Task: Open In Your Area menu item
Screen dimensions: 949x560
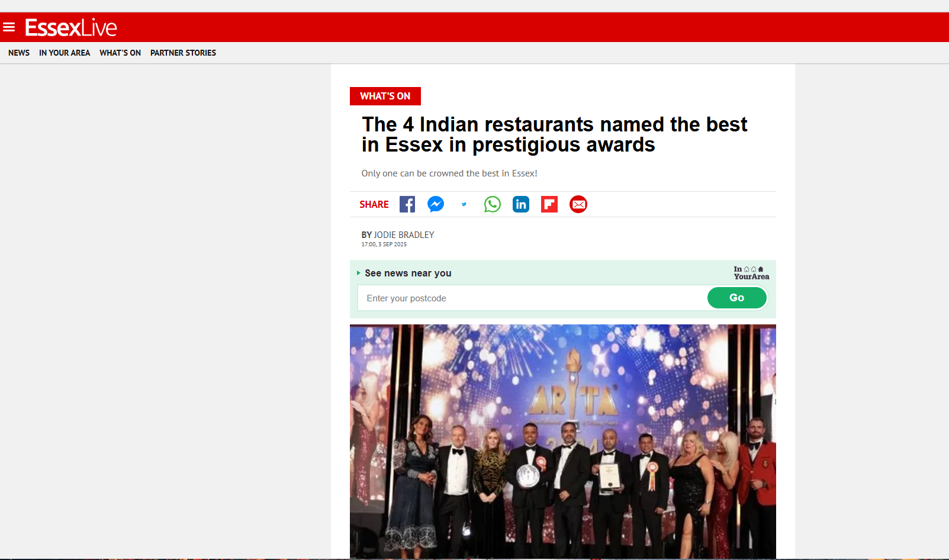Action: click(65, 53)
